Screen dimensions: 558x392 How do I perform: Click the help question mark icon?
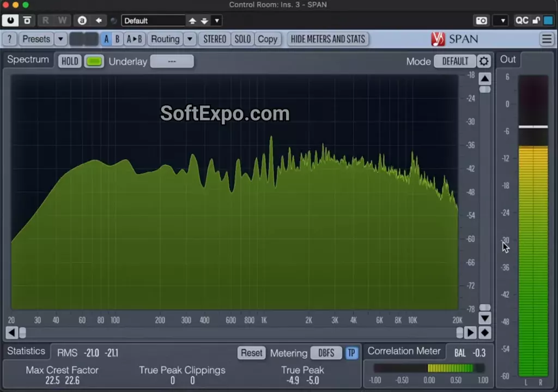[9, 39]
